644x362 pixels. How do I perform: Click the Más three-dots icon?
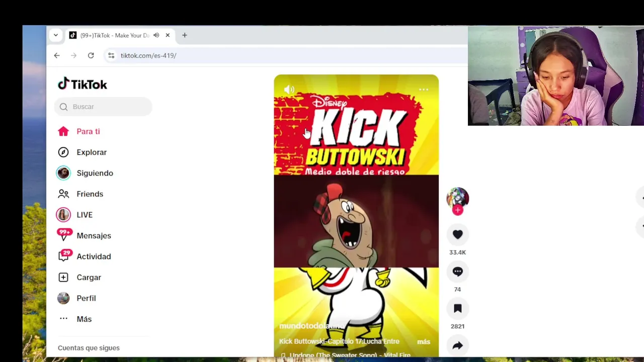click(x=63, y=319)
